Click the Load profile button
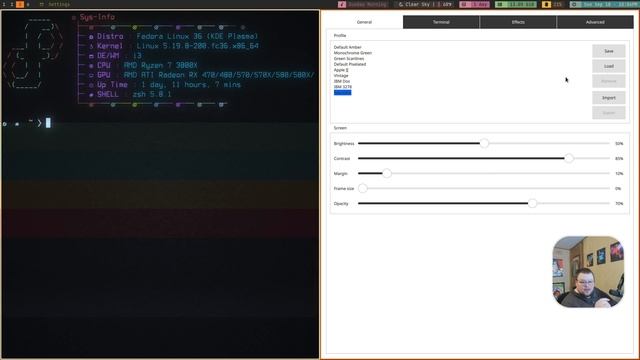640x360 pixels. click(x=609, y=66)
